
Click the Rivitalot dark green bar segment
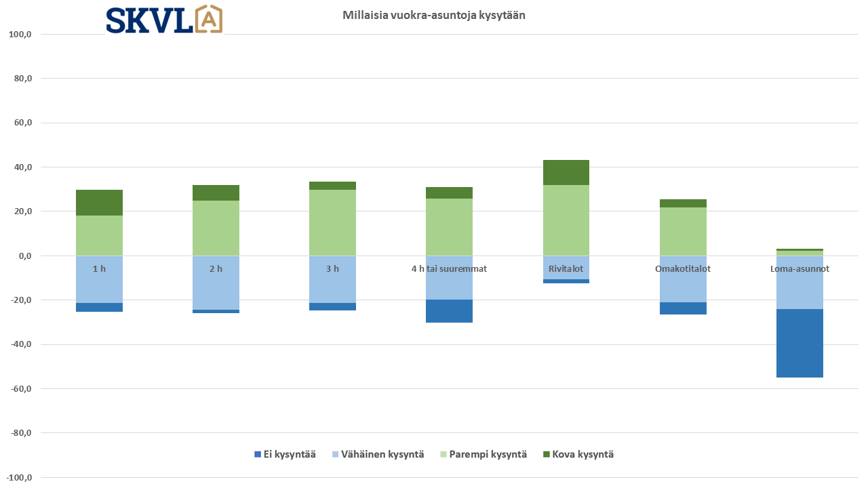tap(566, 172)
